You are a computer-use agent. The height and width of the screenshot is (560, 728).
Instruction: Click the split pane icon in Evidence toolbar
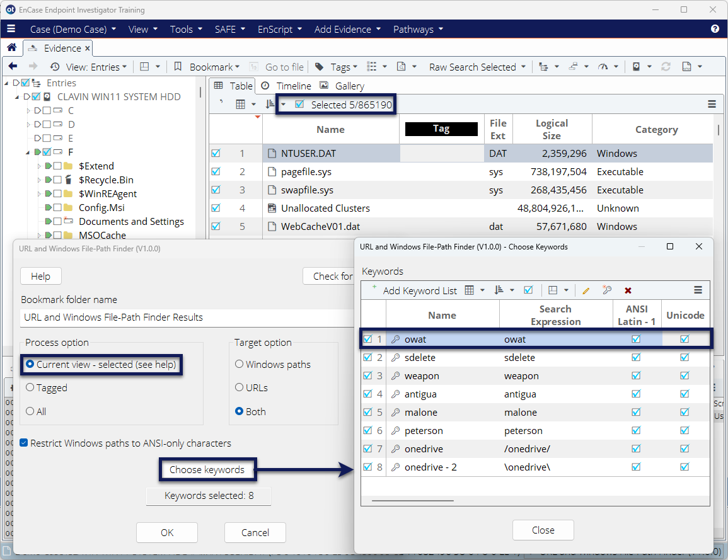coord(144,66)
